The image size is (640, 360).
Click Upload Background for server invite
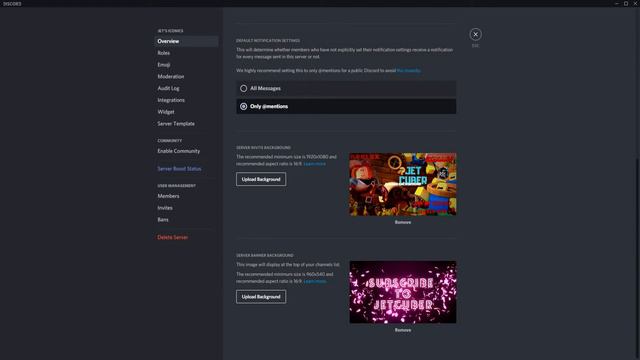[261, 179]
